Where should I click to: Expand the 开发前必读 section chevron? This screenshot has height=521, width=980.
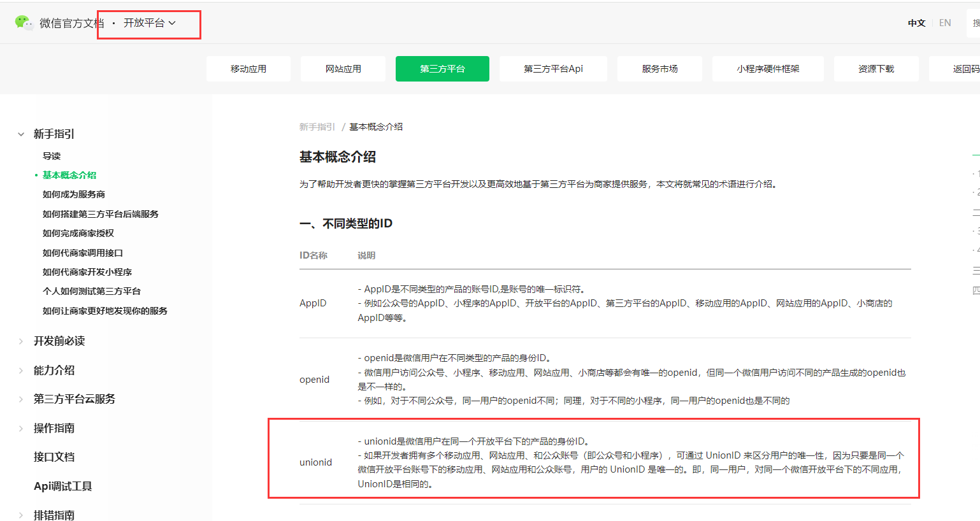21,341
